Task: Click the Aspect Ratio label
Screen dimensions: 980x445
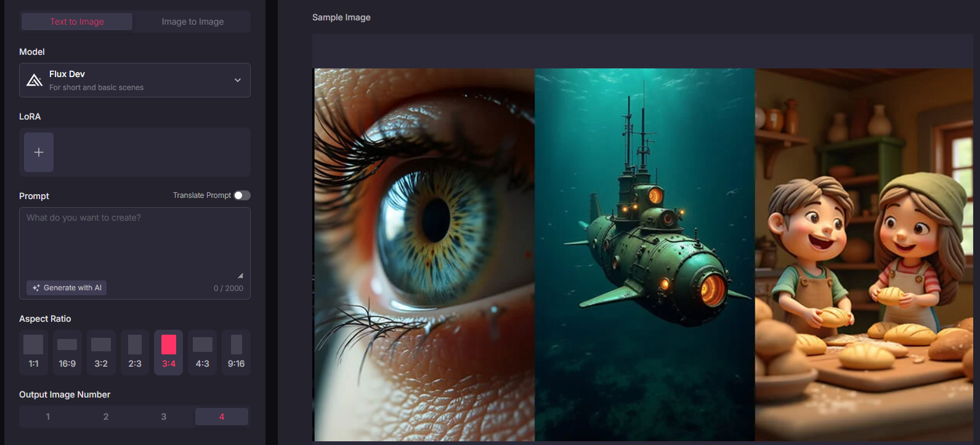Action: coord(45,319)
